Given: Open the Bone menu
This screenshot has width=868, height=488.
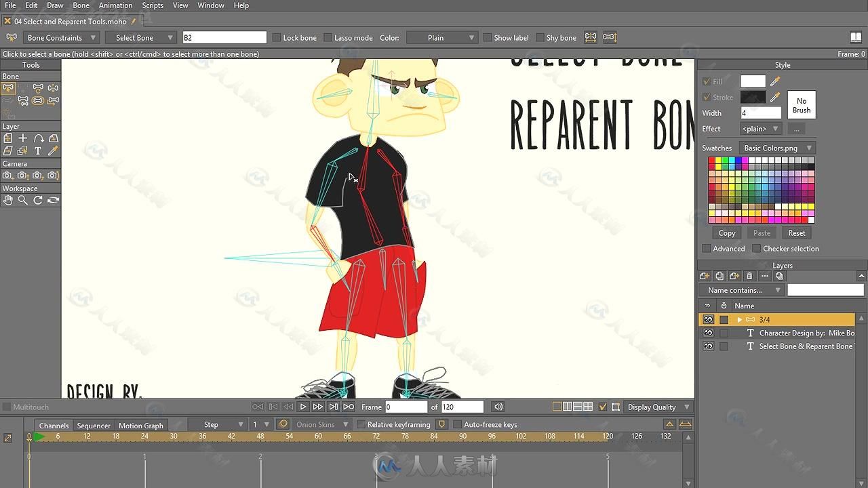Looking at the screenshot, I should pos(81,5).
